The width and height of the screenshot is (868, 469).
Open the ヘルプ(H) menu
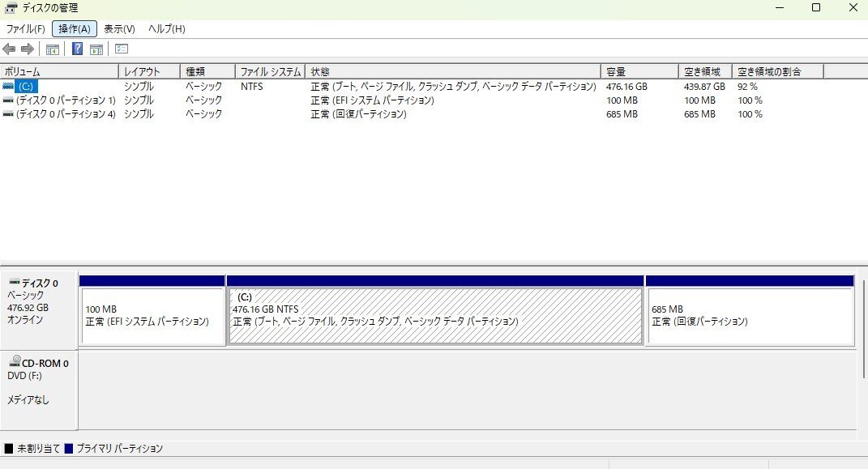167,29
